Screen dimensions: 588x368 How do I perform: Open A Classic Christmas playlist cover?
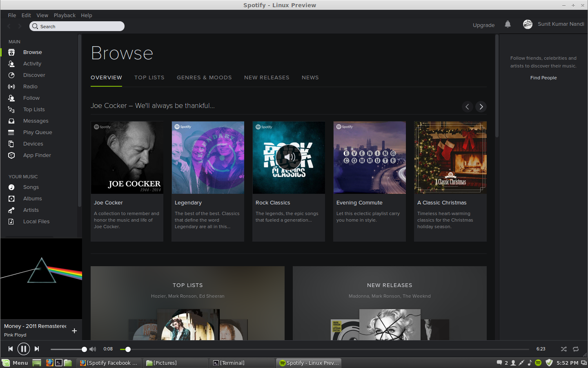point(450,157)
